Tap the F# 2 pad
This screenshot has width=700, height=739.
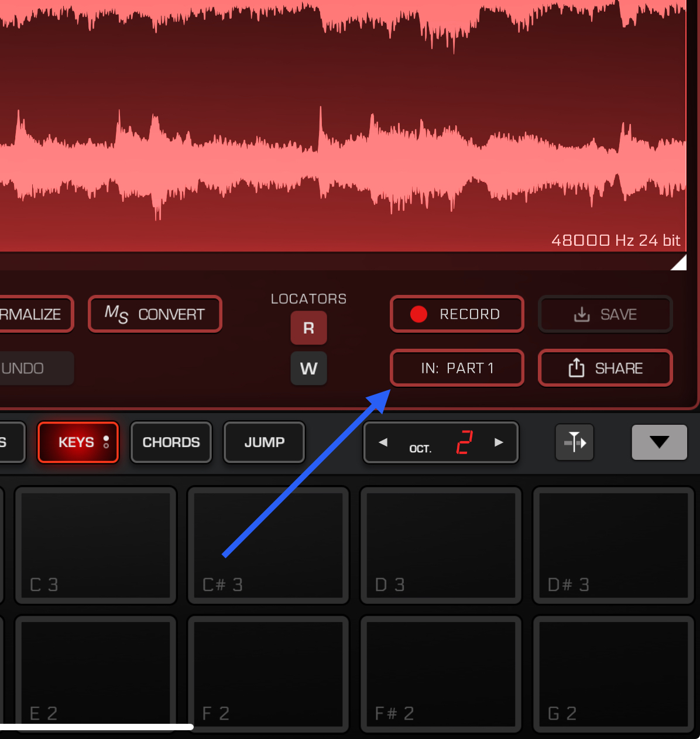441,673
